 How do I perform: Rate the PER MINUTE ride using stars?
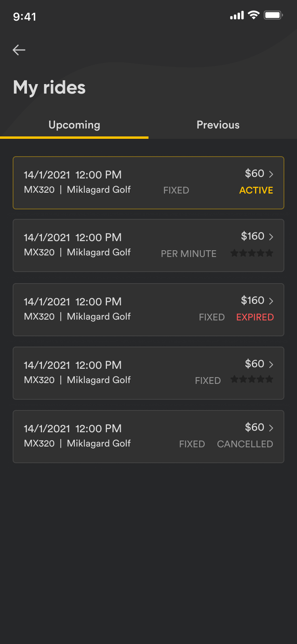[x=252, y=253]
